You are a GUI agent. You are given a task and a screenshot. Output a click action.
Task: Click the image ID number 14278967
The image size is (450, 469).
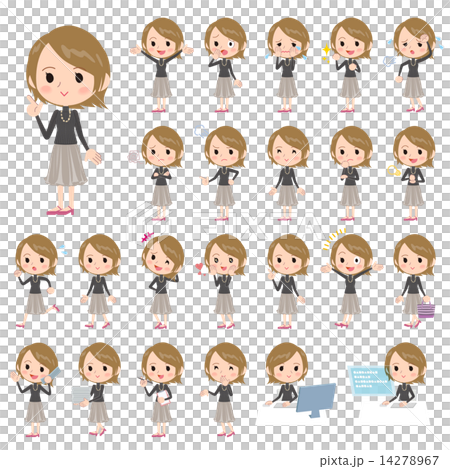pyautogui.click(x=409, y=461)
